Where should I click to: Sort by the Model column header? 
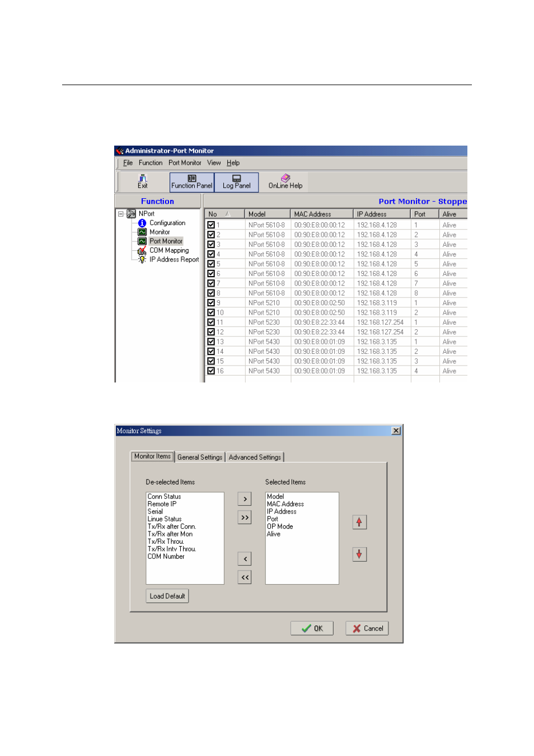tap(268, 214)
